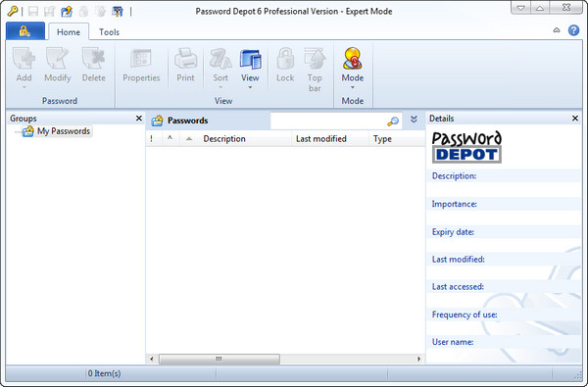Click the 'User name:' label in Details panel
Image resolution: width=588 pixels, height=387 pixels.
tap(453, 342)
